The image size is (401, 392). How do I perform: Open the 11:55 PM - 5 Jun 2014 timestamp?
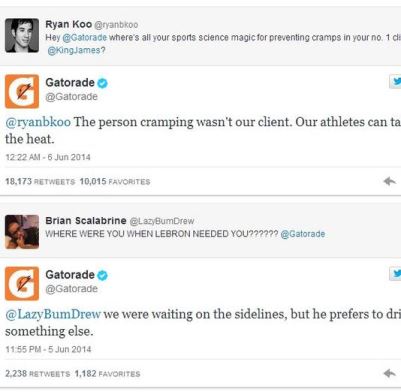click(48, 349)
